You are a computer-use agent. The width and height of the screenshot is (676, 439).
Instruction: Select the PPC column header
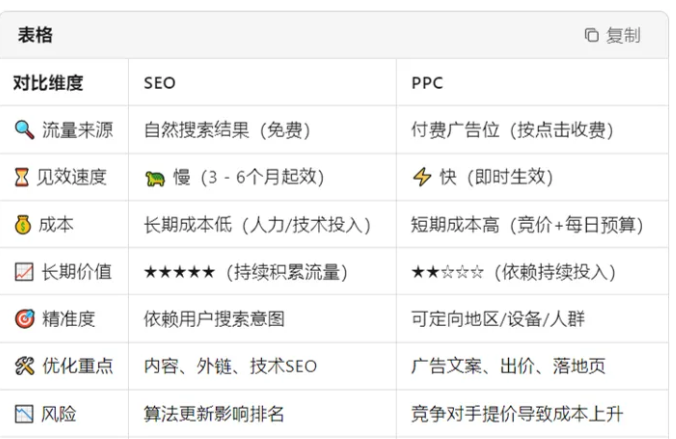point(427,83)
